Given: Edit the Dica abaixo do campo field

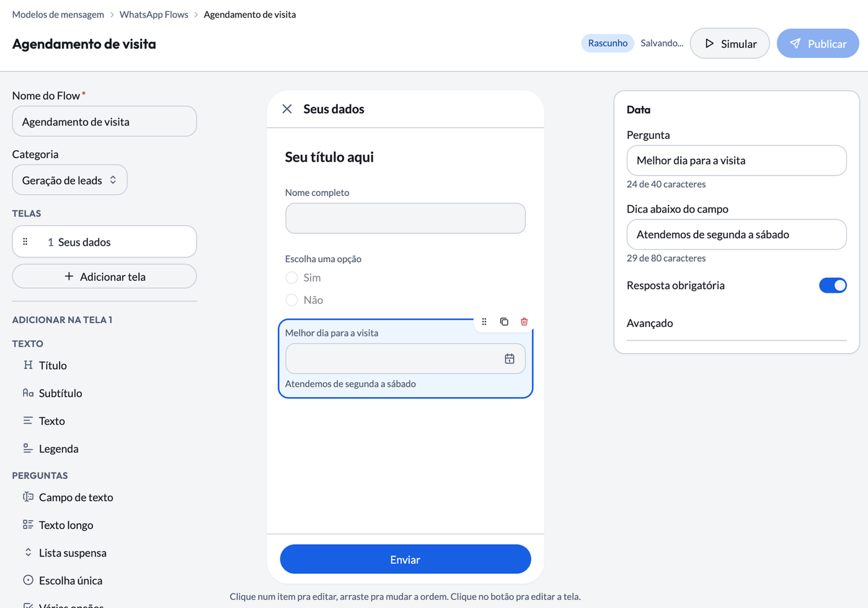Looking at the screenshot, I should pyautogui.click(x=737, y=235).
